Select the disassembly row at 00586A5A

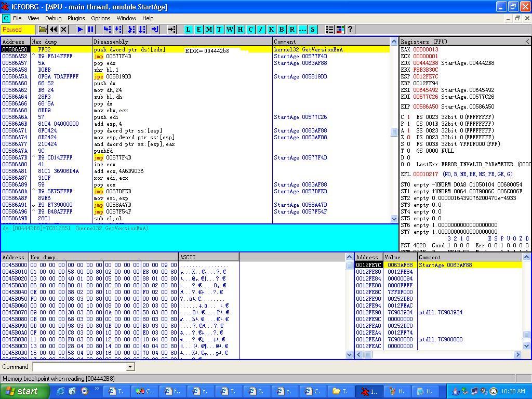195,76
